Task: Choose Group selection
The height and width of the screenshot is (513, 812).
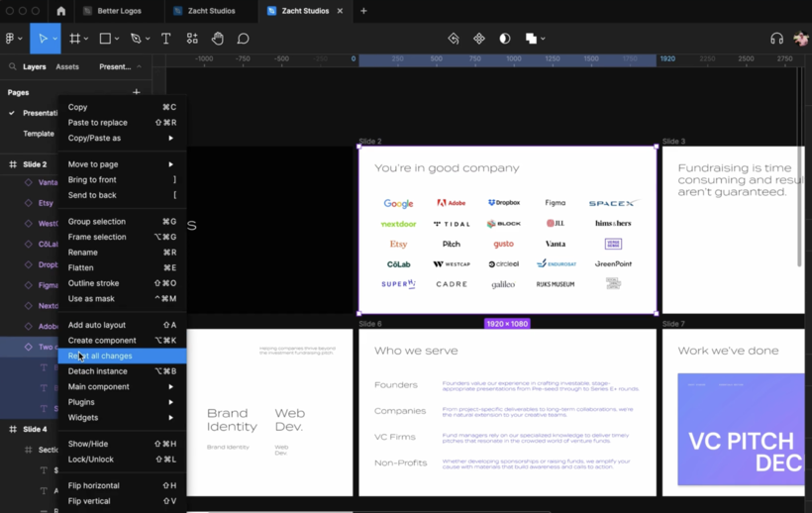Action: point(122,222)
